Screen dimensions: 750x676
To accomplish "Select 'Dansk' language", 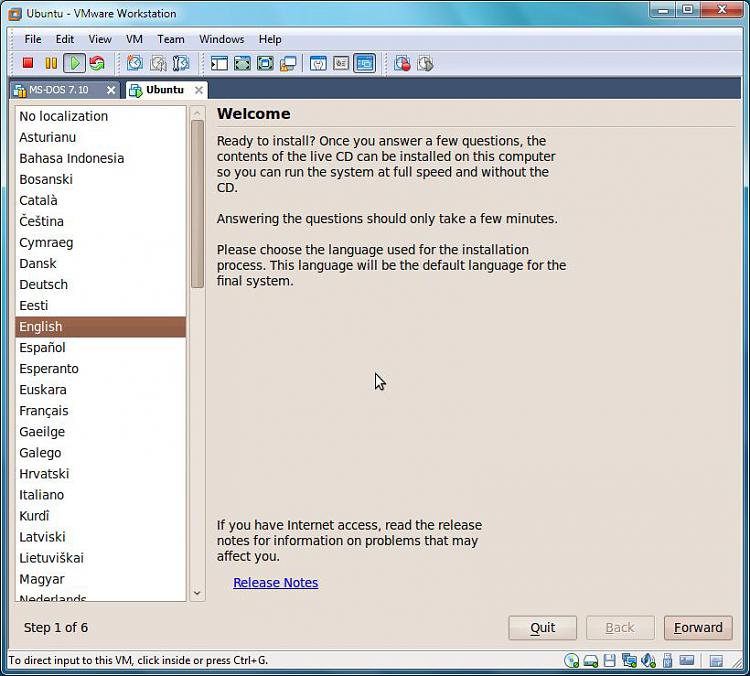I will 100,264.
